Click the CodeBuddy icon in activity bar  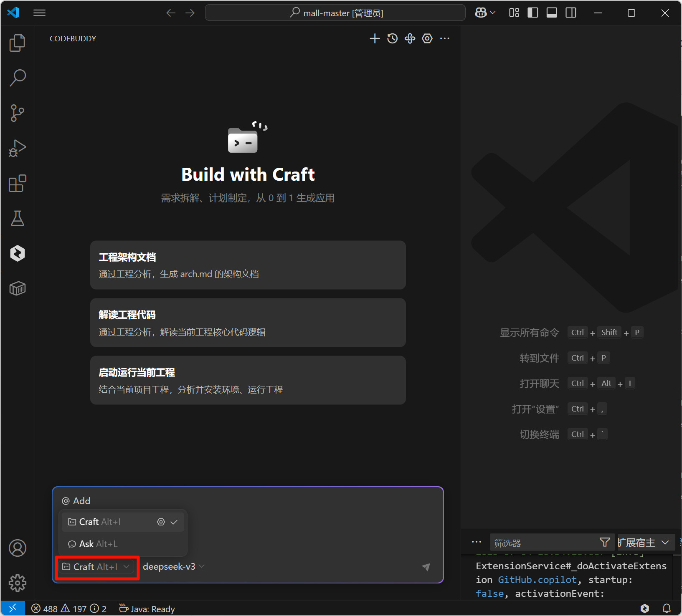(x=17, y=253)
